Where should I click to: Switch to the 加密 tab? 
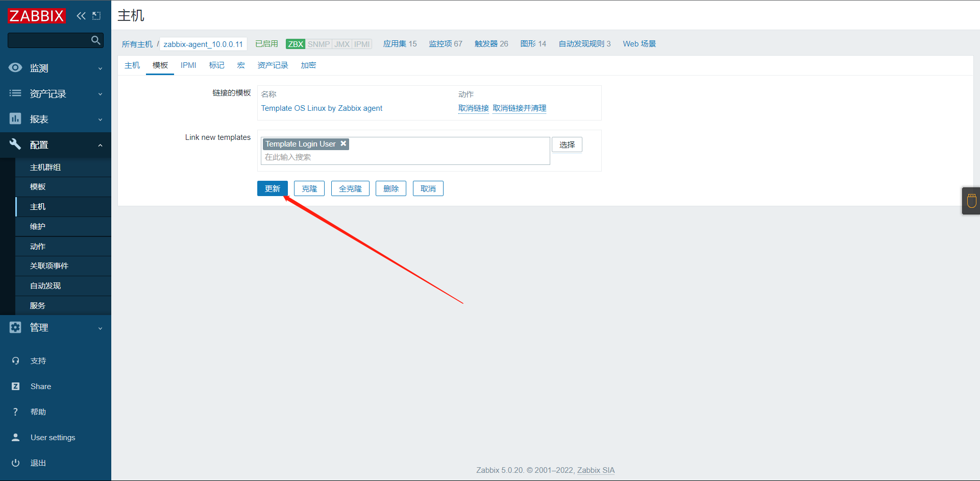click(308, 65)
